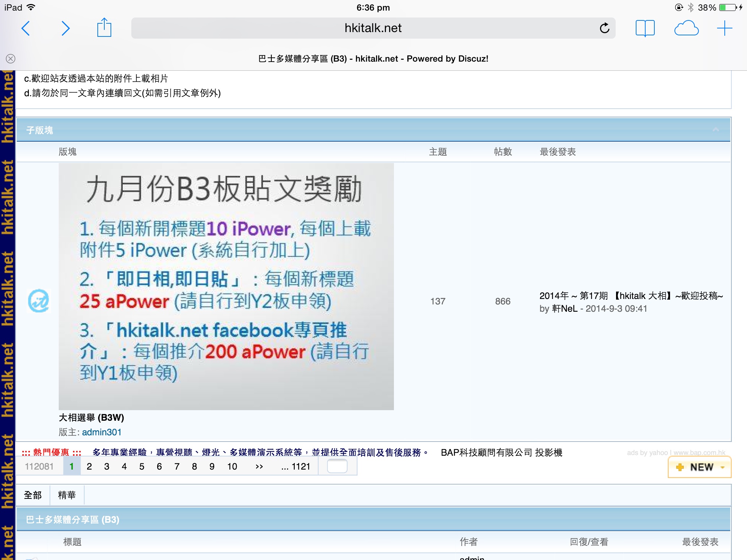This screenshot has height=560, width=747.
Task: Click the 大相選舉 forum status icon
Action: pos(38,301)
